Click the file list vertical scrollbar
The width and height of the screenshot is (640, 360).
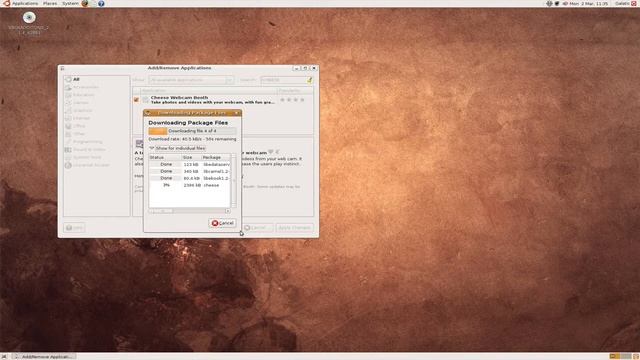coord(234,180)
